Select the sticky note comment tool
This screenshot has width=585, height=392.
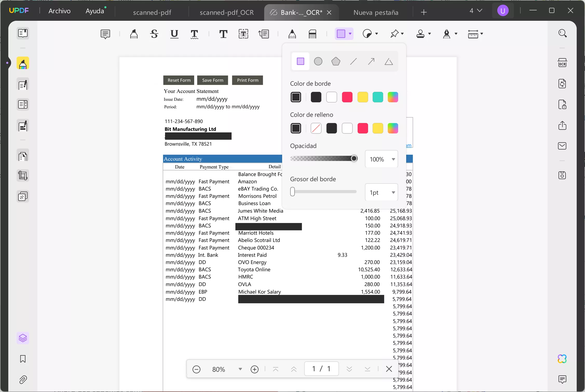click(x=105, y=34)
